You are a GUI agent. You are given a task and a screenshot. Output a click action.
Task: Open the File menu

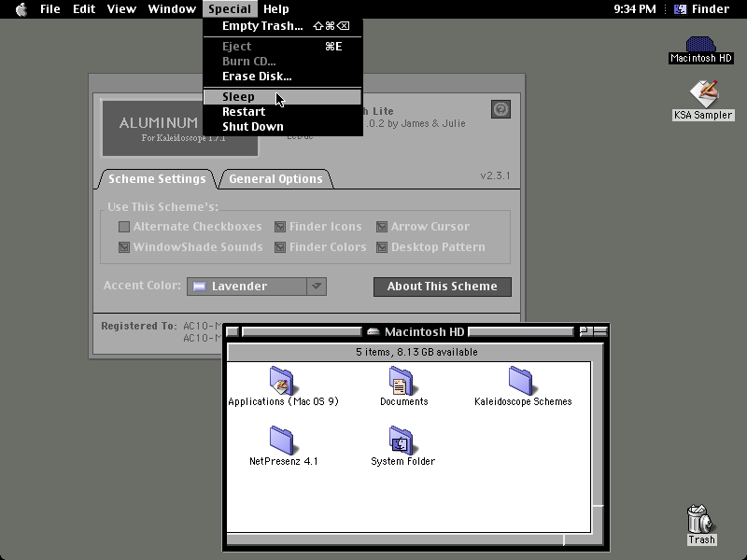tap(50, 9)
